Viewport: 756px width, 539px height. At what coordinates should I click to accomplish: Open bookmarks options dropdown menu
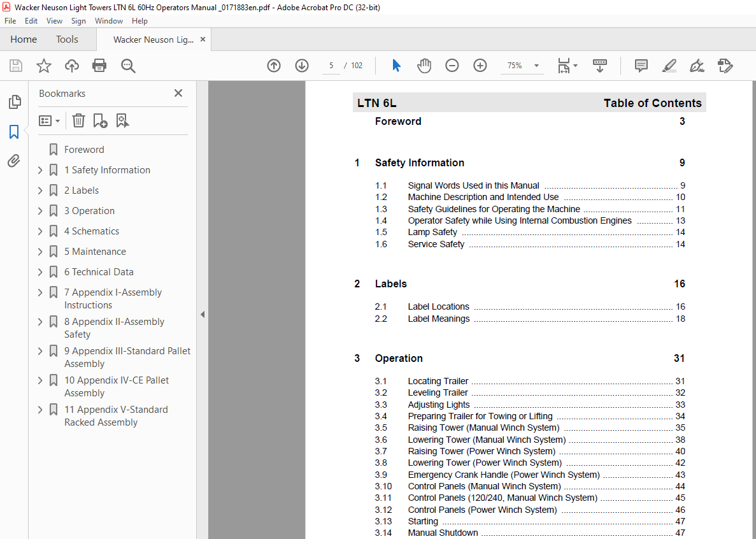click(49, 120)
